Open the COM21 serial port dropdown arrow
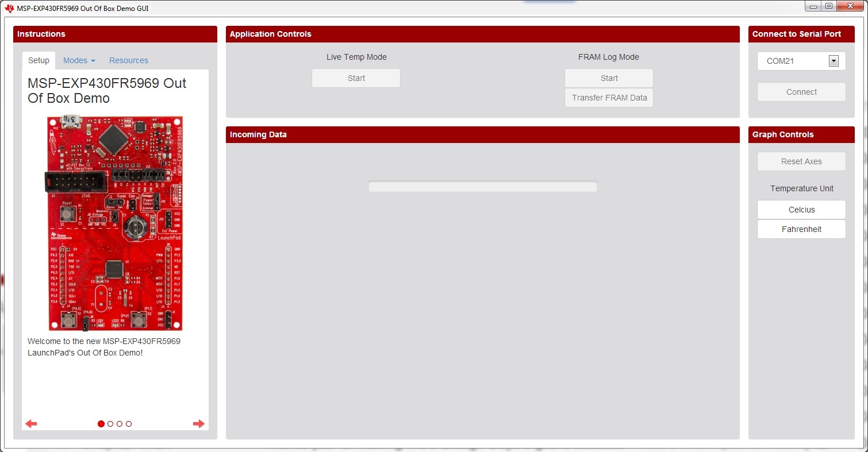 (x=834, y=61)
